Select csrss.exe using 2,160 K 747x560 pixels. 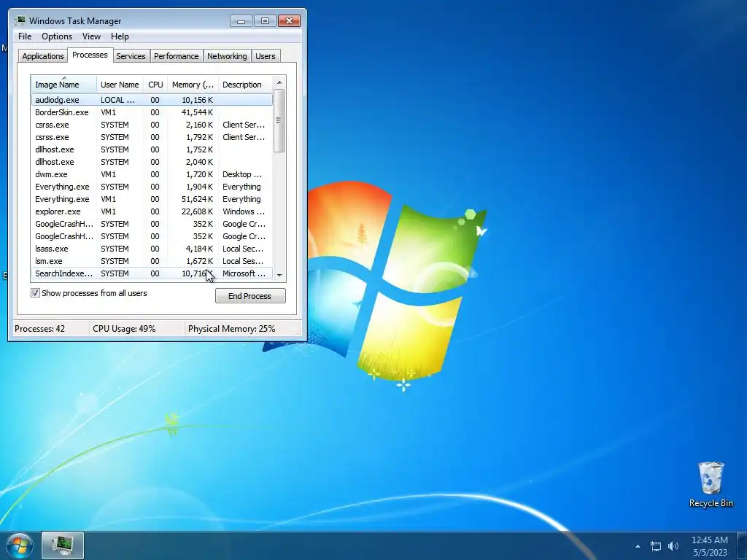(152, 125)
